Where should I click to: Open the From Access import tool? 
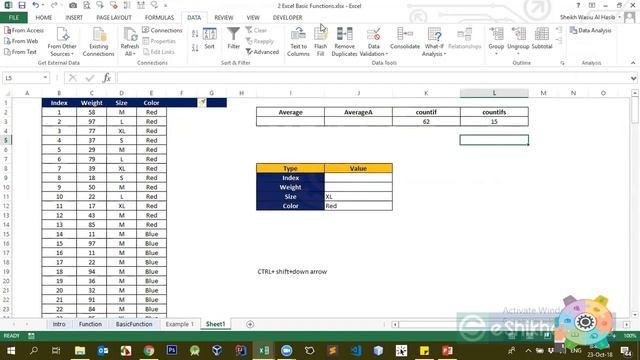click(24, 30)
